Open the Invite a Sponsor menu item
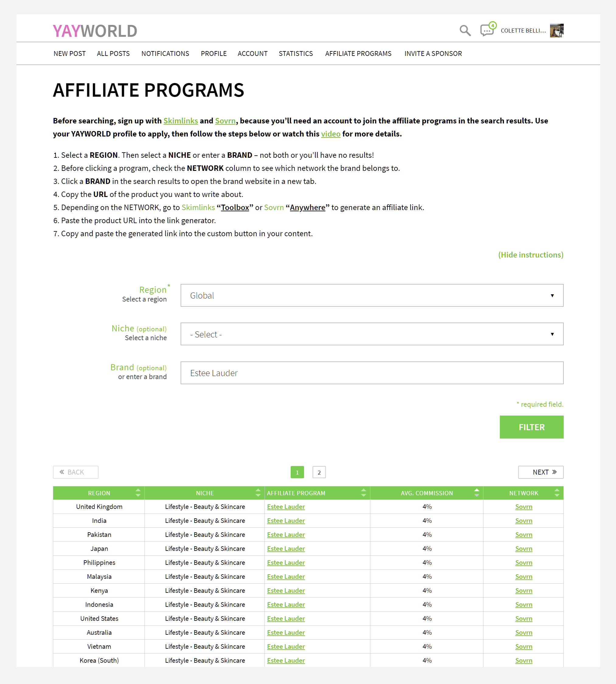The image size is (616, 684). [x=433, y=54]
